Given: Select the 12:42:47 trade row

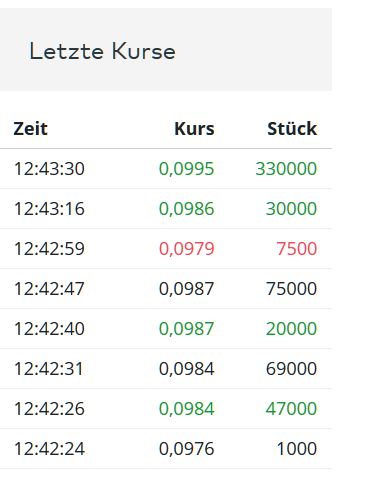Looking at the screenshot, I should coord(166,289).
